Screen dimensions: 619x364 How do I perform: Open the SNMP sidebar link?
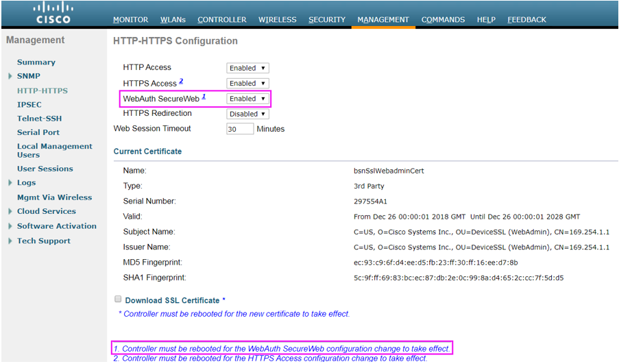pos(28,76)
